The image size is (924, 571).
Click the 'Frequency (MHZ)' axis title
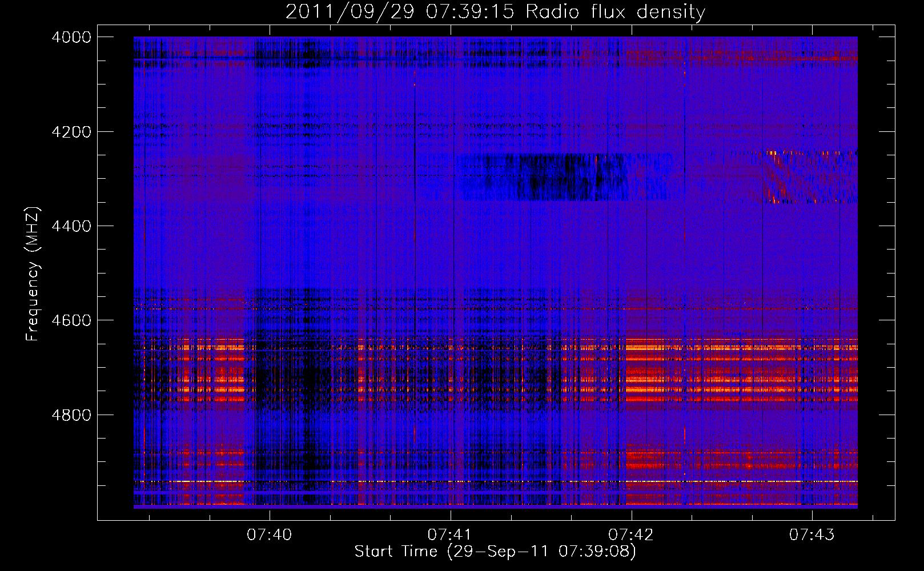[x=32, y=274]
